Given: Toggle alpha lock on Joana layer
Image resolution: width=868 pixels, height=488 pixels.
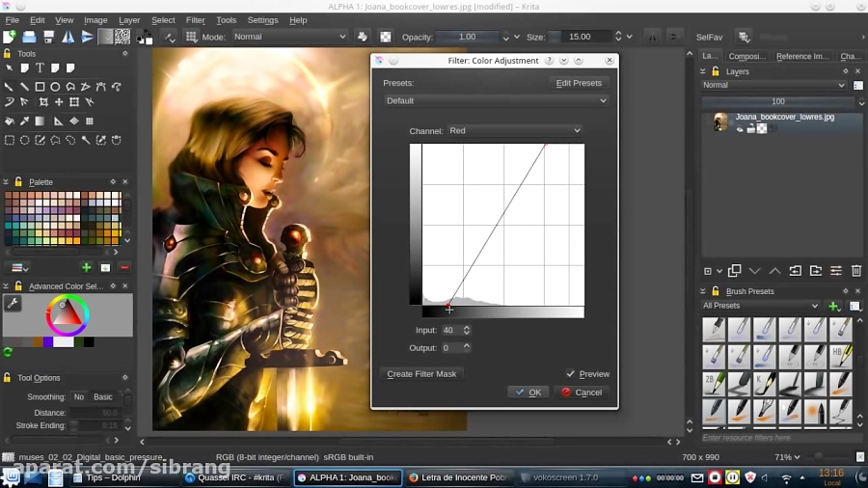Looking at the screenshot, I should (x=762, y=129).
